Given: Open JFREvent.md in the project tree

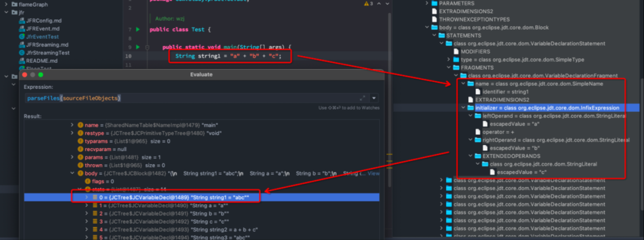Looking at the screenshot, I should [43, 29].
